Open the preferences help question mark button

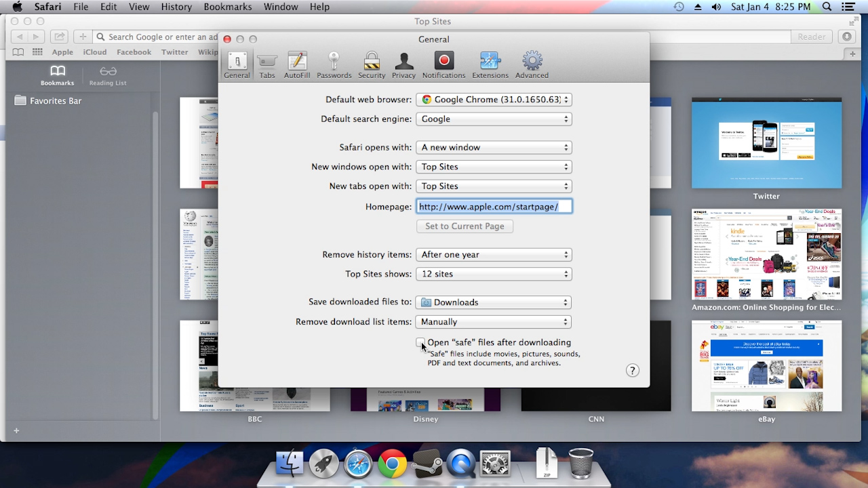pyautogui.click(x=632, y=370)
